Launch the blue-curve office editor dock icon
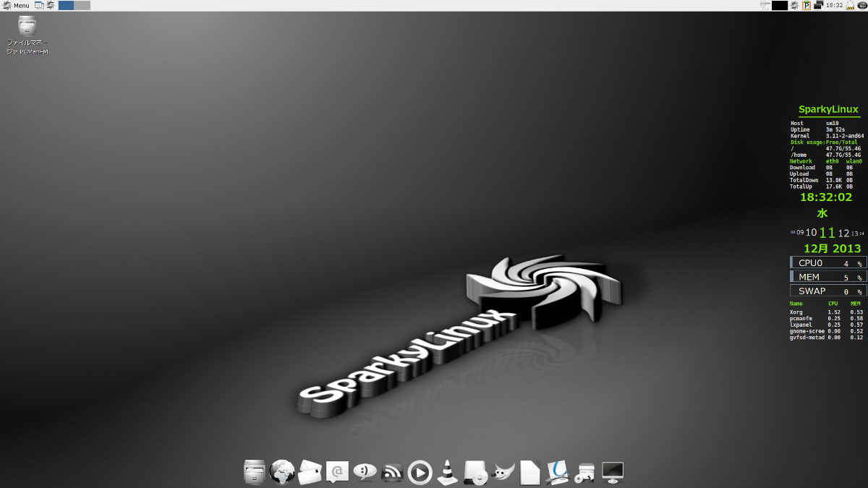Screen dimensions: 868x488 pyautogui.click(x=557, y=472)
